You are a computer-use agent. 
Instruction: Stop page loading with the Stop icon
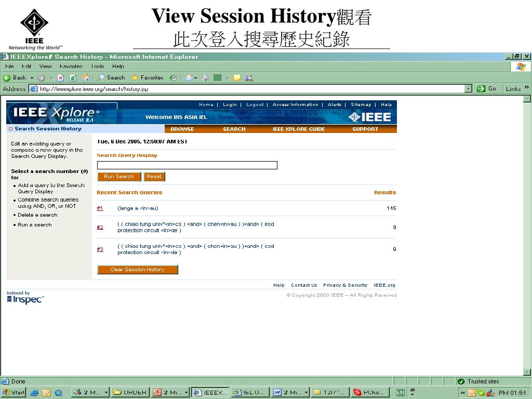point(60,78)
